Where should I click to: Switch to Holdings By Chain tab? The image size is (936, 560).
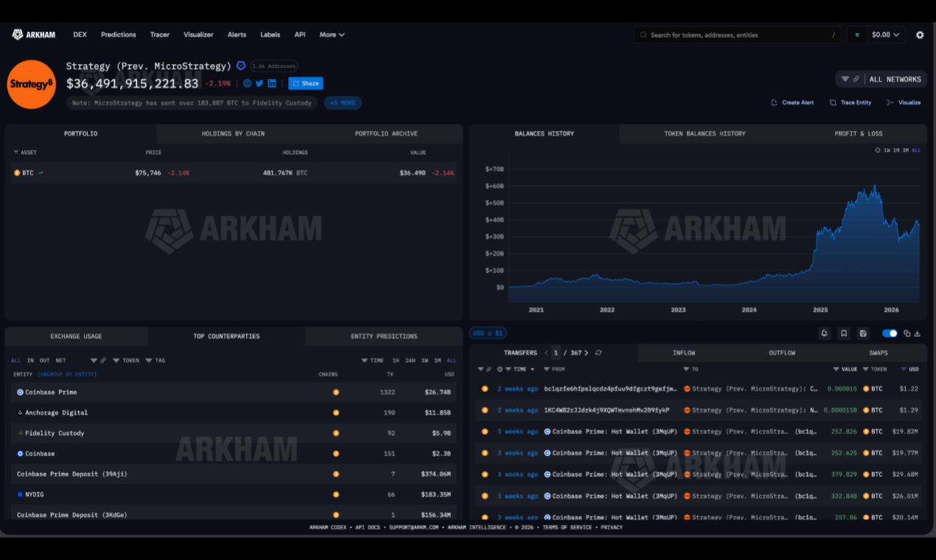pos(233,133)
